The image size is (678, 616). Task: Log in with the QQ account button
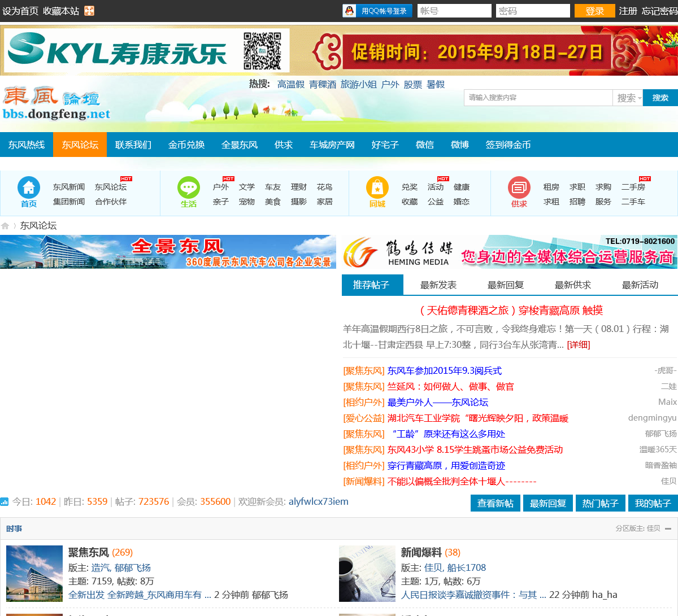pos(377,11)
